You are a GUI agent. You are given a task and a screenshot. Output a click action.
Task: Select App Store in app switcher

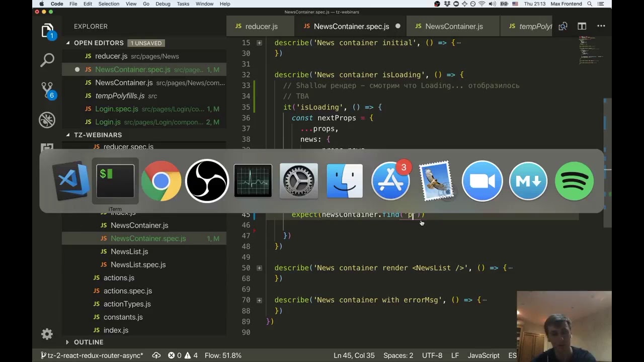390,181
